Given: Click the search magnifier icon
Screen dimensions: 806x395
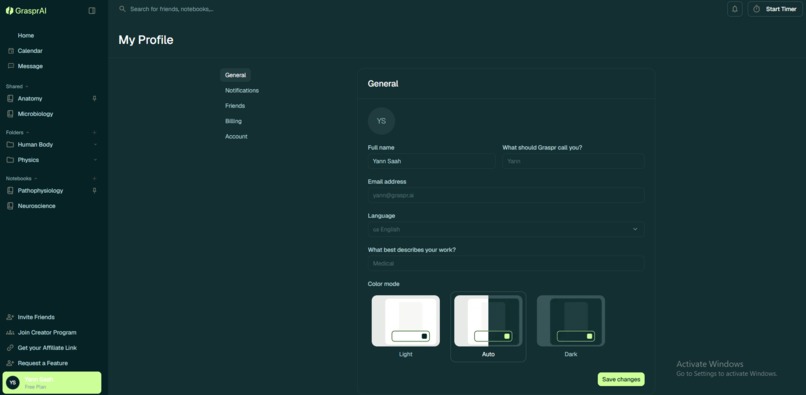Looking at the screenshot, I should click(122, 9).
